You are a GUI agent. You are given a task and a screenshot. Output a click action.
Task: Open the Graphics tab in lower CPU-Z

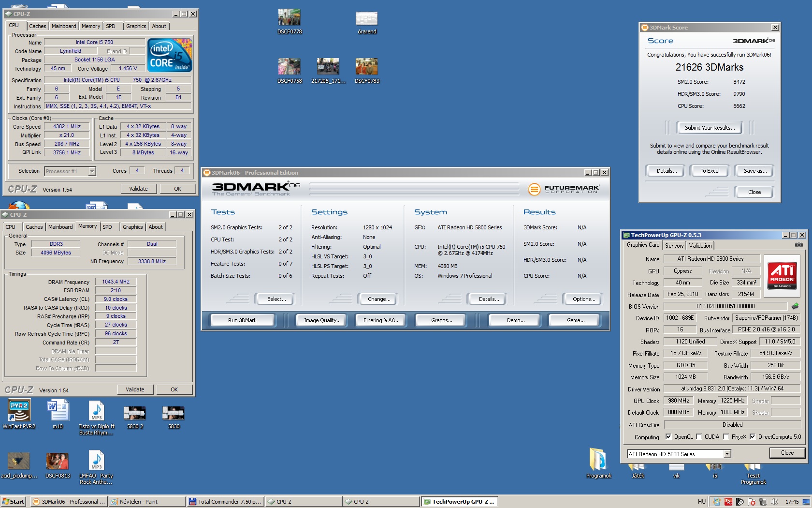(x=132, y=227)
